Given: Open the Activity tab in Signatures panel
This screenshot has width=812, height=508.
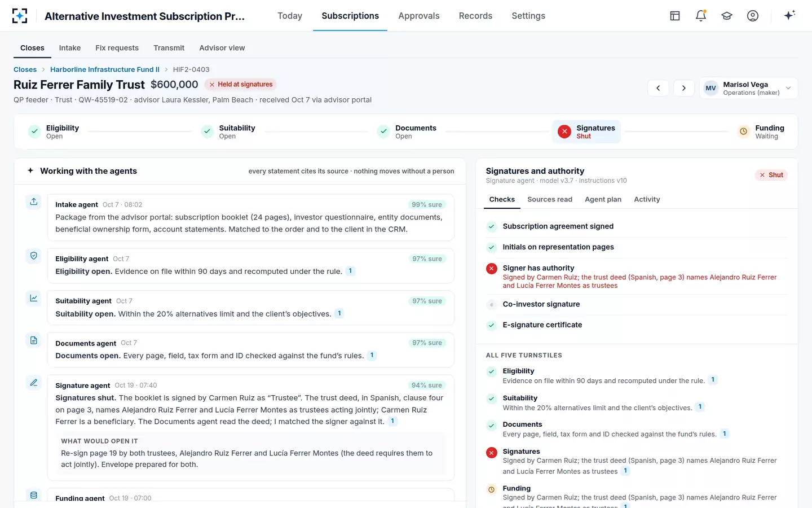Looking at the screenshot, I should 647,199.
